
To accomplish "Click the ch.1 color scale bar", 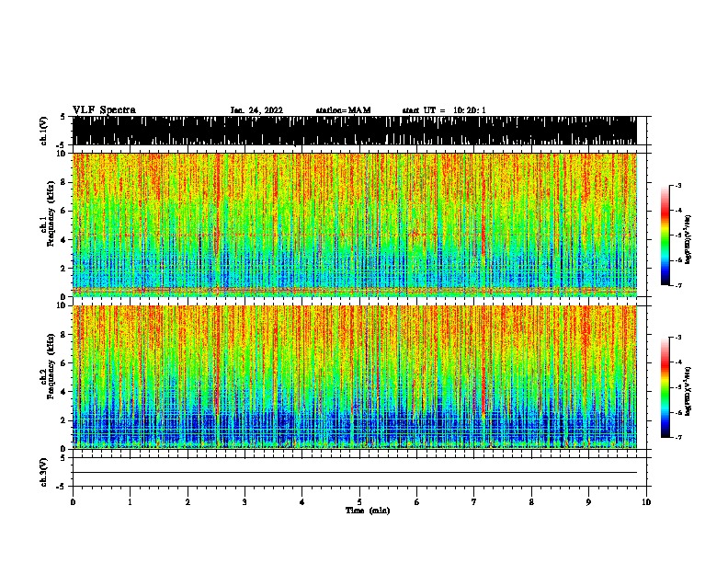I will click(x=665, y=236).
